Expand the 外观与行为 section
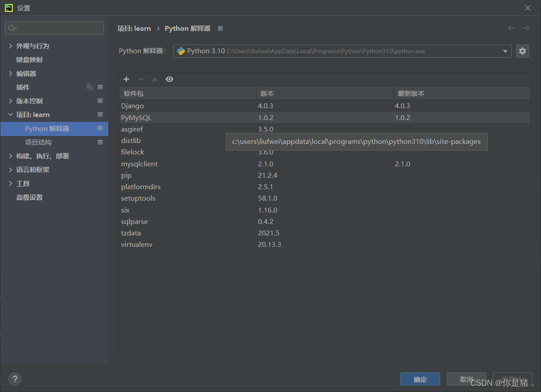The height and width of the screenshot is (392, 541). (x=11, y=46)
